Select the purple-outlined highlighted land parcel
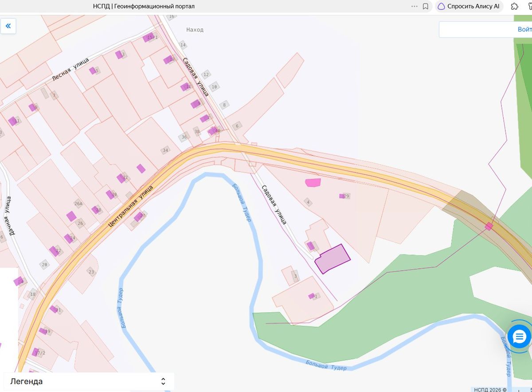The width and height of the screenshot is (532, 392). pos(332,259)
